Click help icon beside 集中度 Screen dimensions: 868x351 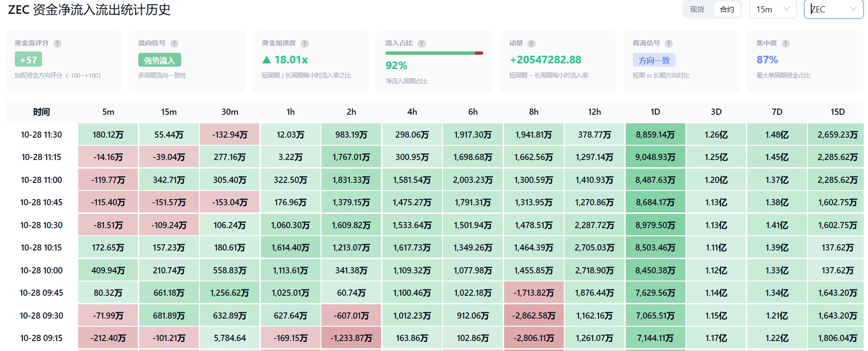coord(785,43)
